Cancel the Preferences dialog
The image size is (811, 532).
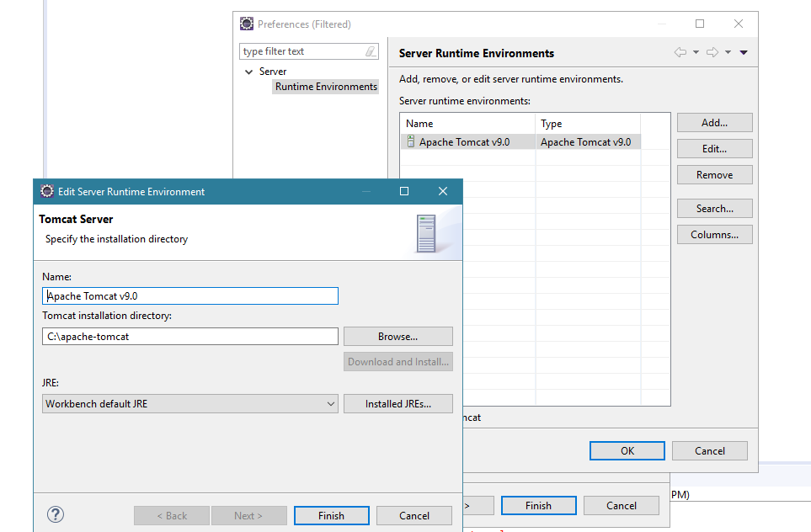coord(710,451)
